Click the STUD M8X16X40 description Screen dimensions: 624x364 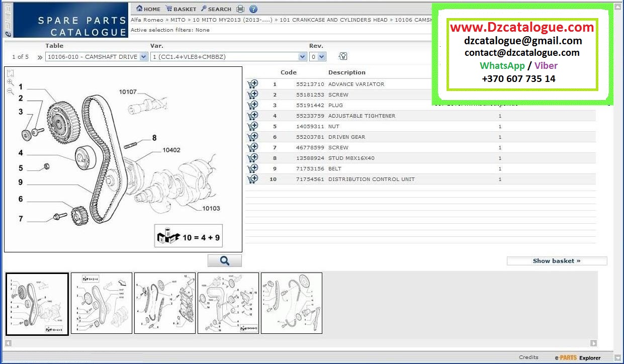pyautogui.click(x=351, y=158)
